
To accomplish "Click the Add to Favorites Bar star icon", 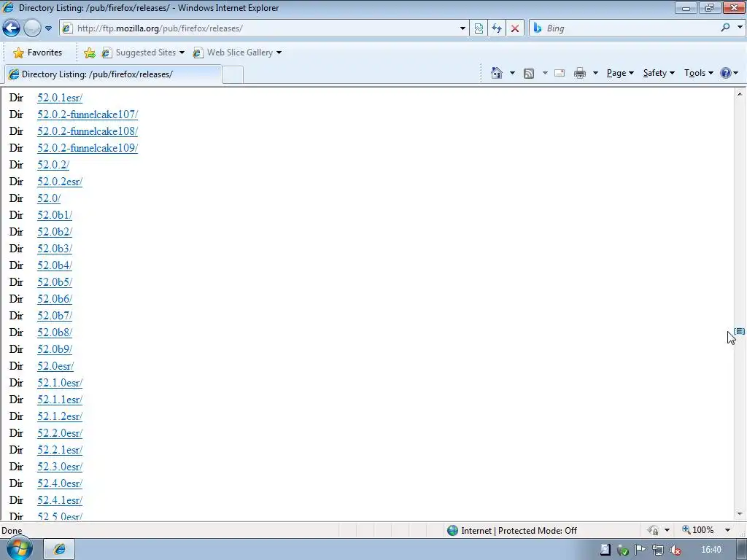I will [x=89, y=52].
